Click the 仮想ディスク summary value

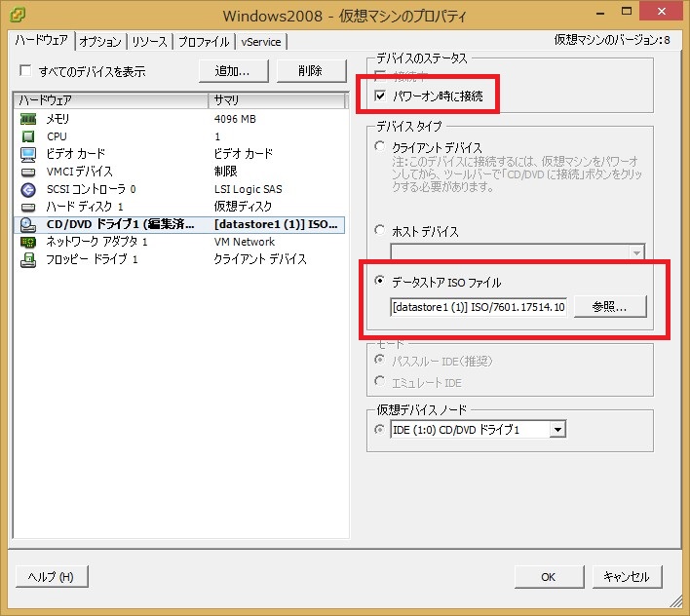(x=243, y=207)
